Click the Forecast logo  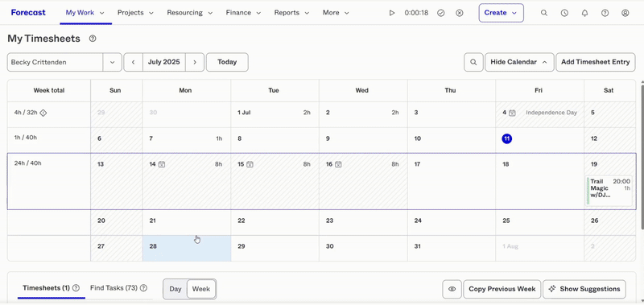point(28,12)
